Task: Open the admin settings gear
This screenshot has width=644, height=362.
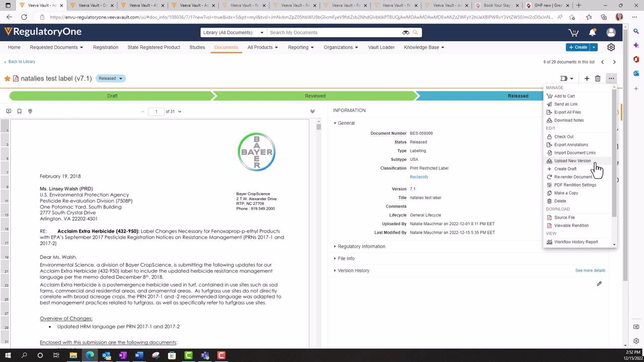Action: [611, 47]
